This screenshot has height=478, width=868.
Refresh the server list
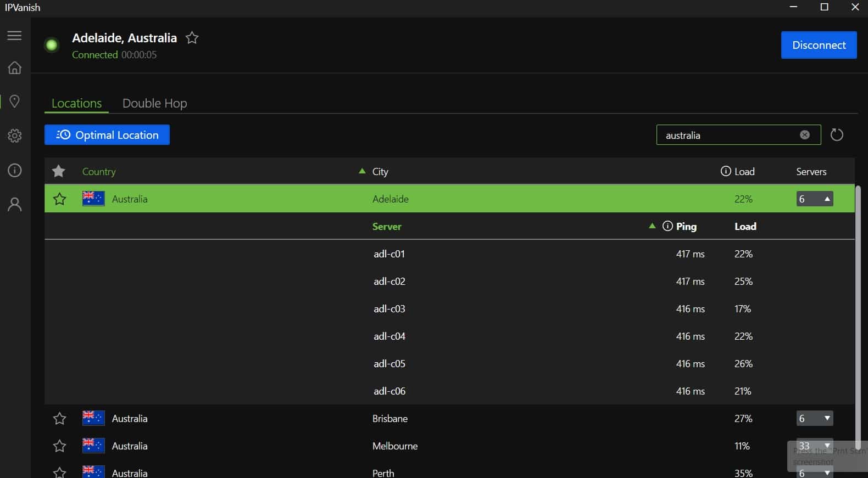[x=837, y=135]
